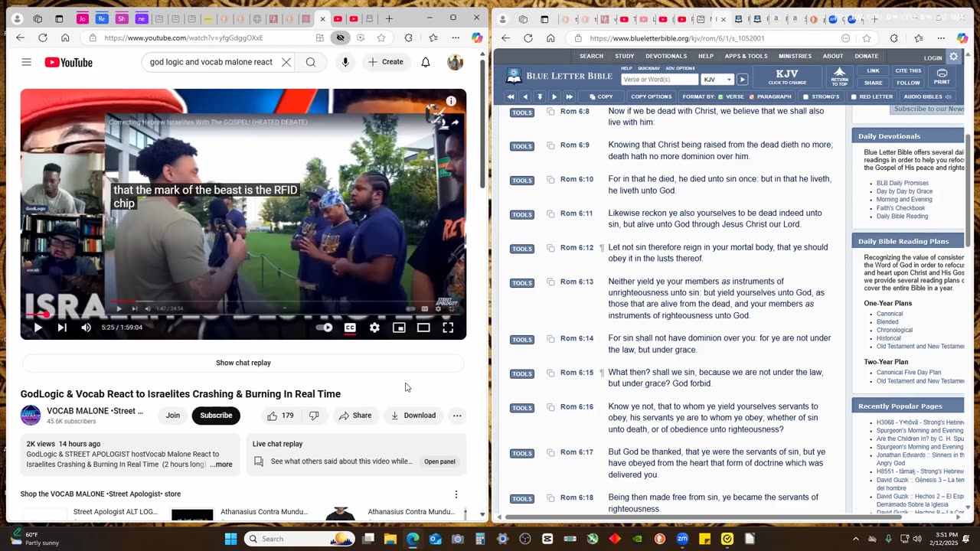Open STUDY menu on Blue Letter Bible

[x=625, y=56]
